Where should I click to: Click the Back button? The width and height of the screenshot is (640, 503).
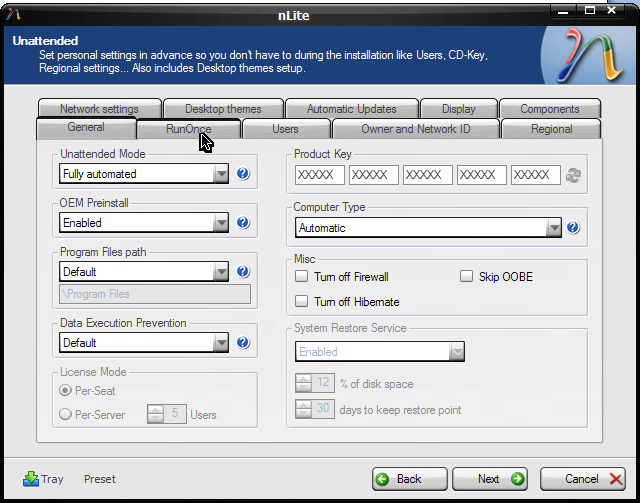(409, 479)
